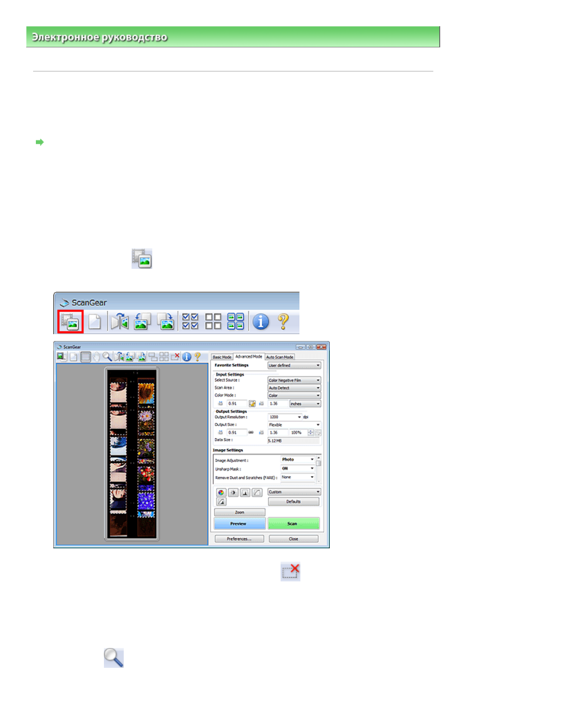Check all frames with the checkmarks icon
The image size is (563, 728).
190,321
